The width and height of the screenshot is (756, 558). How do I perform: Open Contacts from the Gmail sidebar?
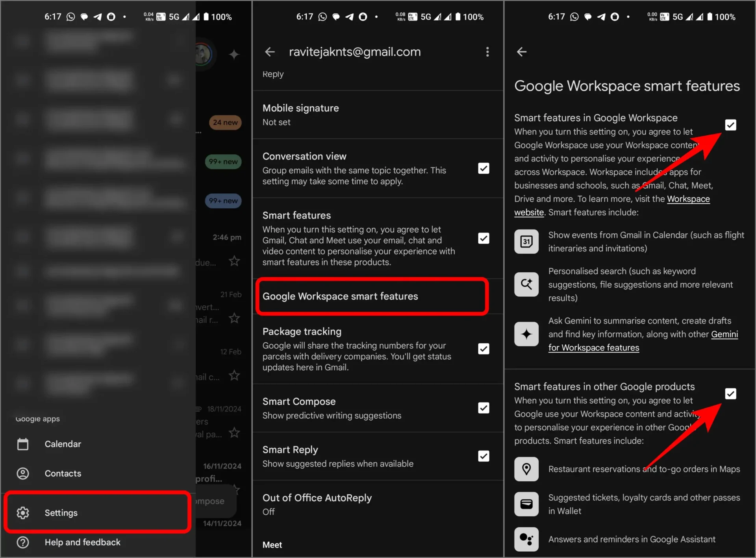[x=63, y=473]
